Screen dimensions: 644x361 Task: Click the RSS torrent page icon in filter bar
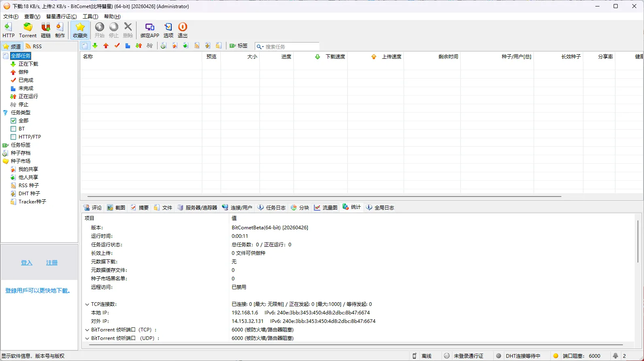tap(196, 46)
